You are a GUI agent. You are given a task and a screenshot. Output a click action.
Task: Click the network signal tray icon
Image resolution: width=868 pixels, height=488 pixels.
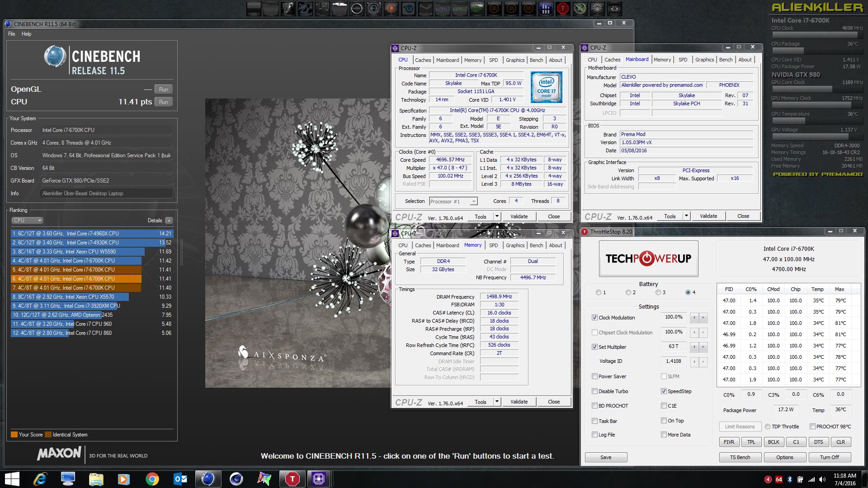(811, 480)
